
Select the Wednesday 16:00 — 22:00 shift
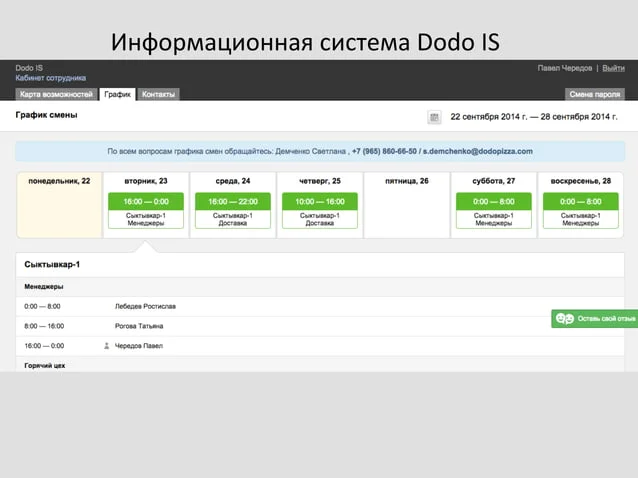(x=233, y=210)
